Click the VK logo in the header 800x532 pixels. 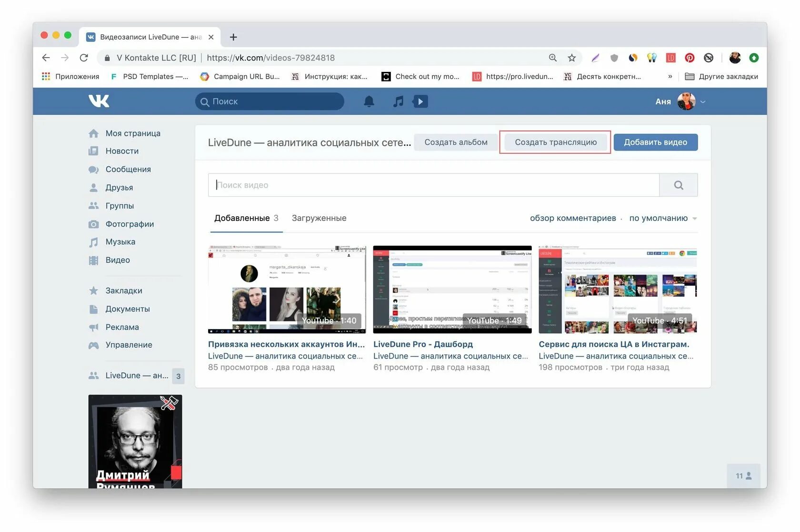(99, 101)
